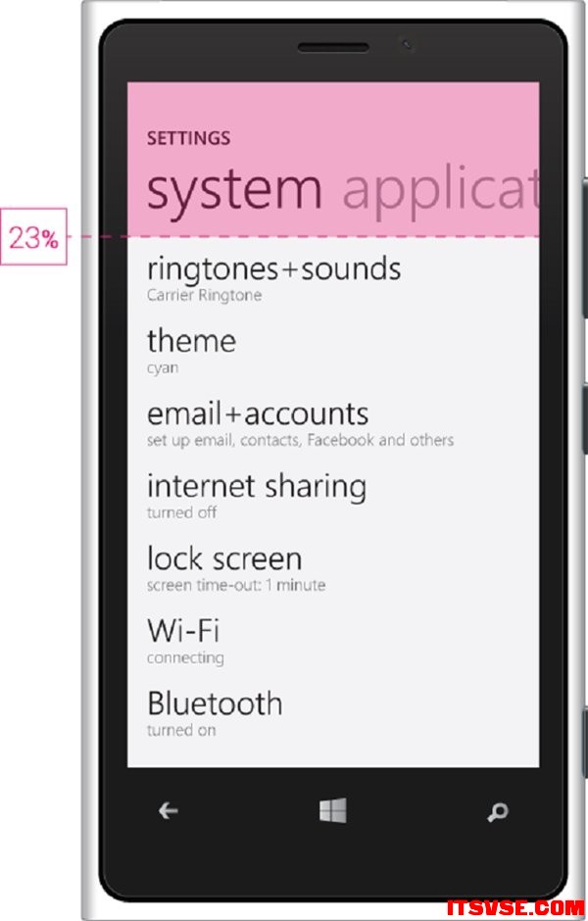Click the 'screen time-out: 1 minute' text
The height and width of the screenshot is (921, 588).
[236, 585]
